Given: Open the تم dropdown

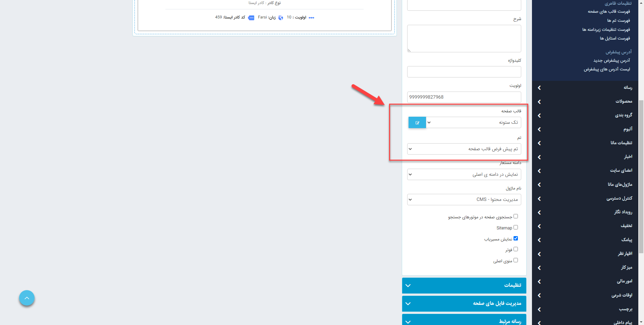Looking at the screenshot, I should [464, 149].
